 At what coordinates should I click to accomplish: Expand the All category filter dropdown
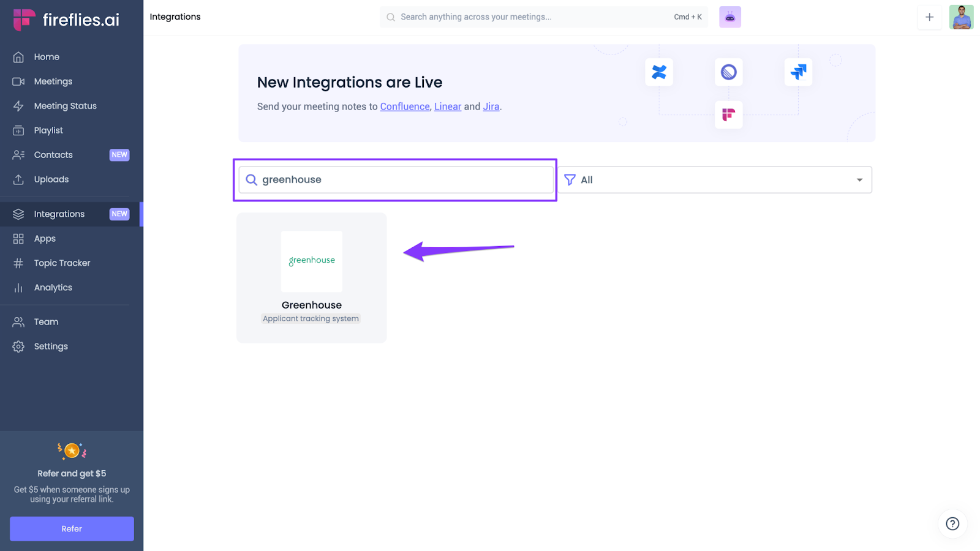[x=859, y=180]
